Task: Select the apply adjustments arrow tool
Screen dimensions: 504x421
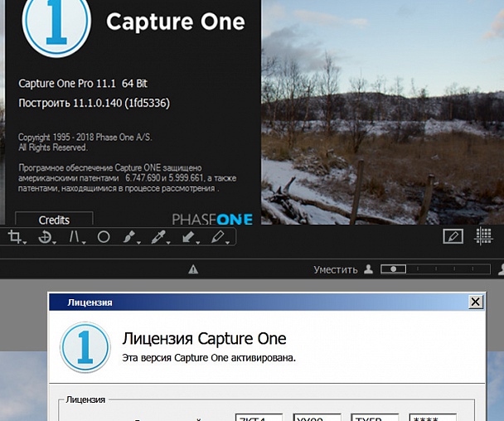Action: (187, 237)
